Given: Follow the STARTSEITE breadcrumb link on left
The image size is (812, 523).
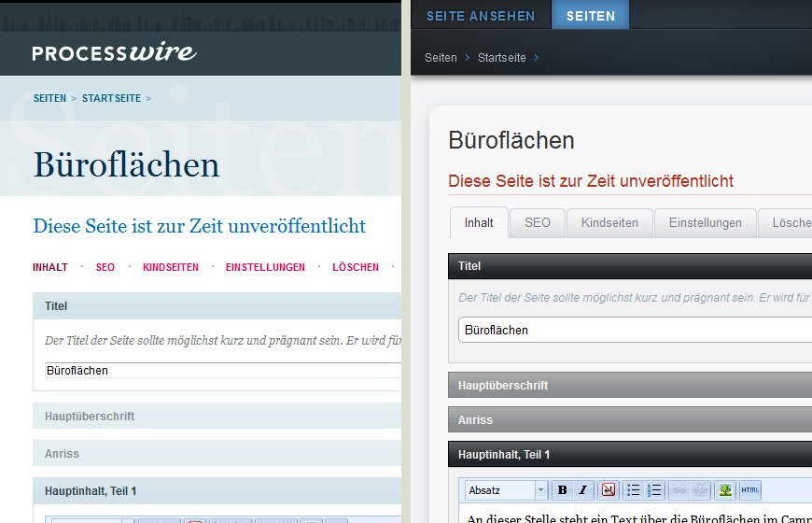Looking at the screenshot, I should [111, 98].
